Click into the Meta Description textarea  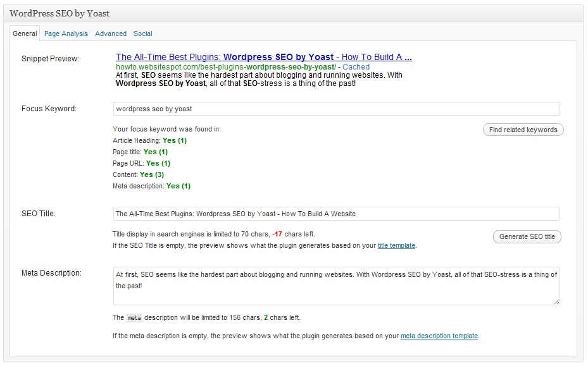click(336, 286)
